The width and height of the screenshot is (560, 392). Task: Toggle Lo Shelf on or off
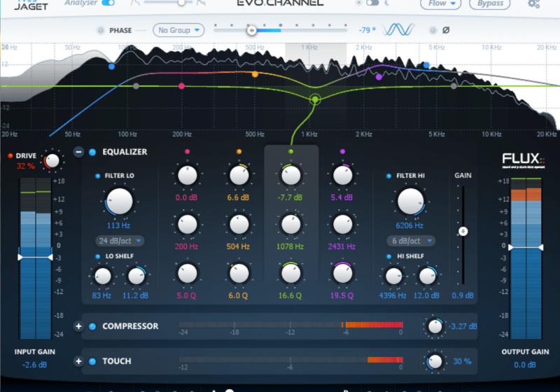(x=97, y=256)
